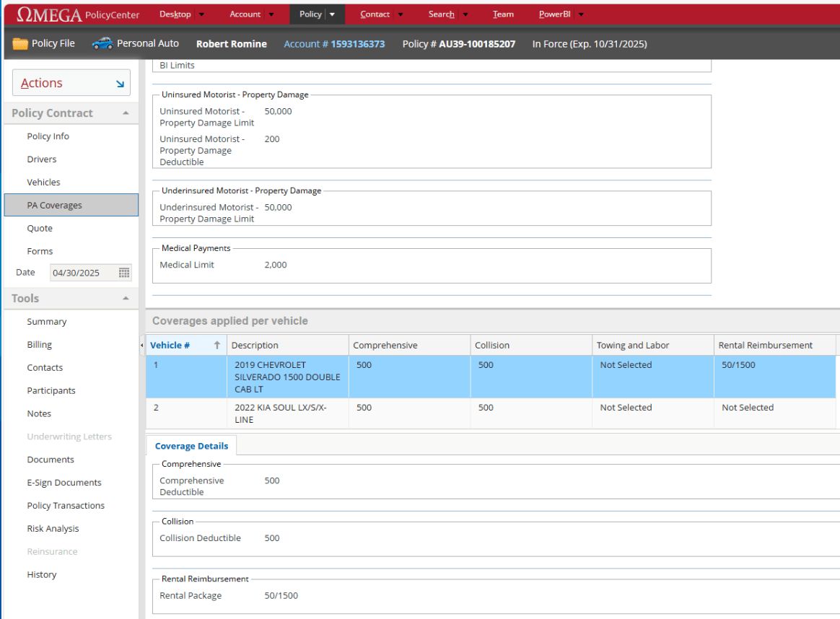Open the Desktop menu dropdown arrow

201,14
